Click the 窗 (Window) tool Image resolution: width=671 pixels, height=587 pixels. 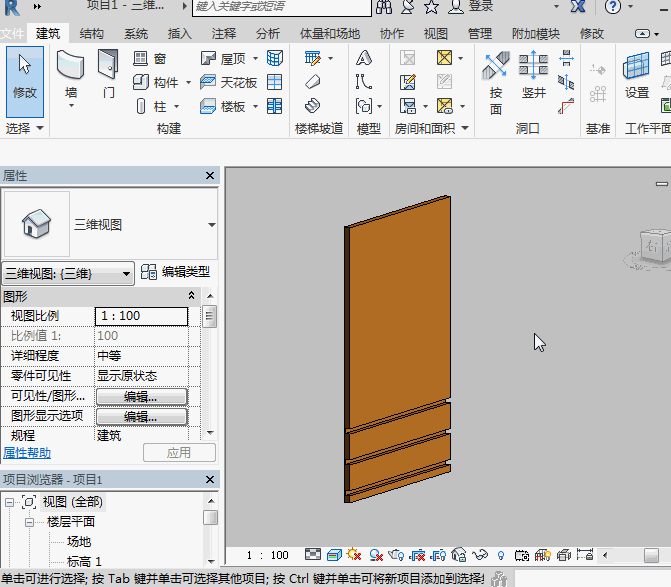click(x=150, y=59)
